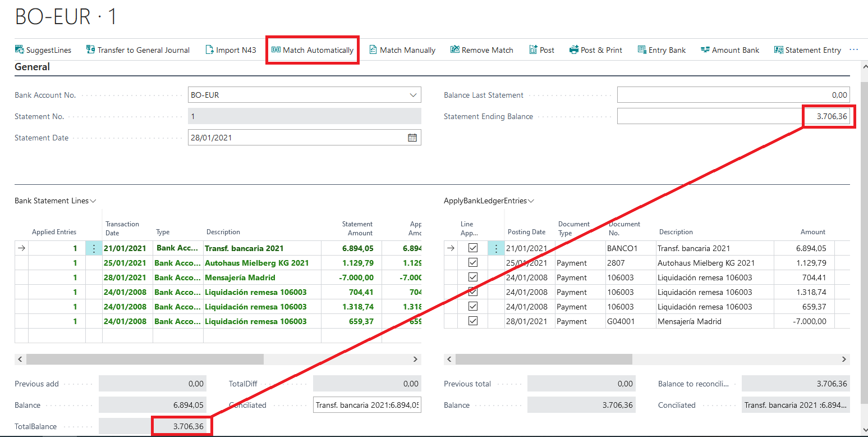868x437 pixels.
Task: Open calendar picker for Statement Date
Action: [412, 138]
